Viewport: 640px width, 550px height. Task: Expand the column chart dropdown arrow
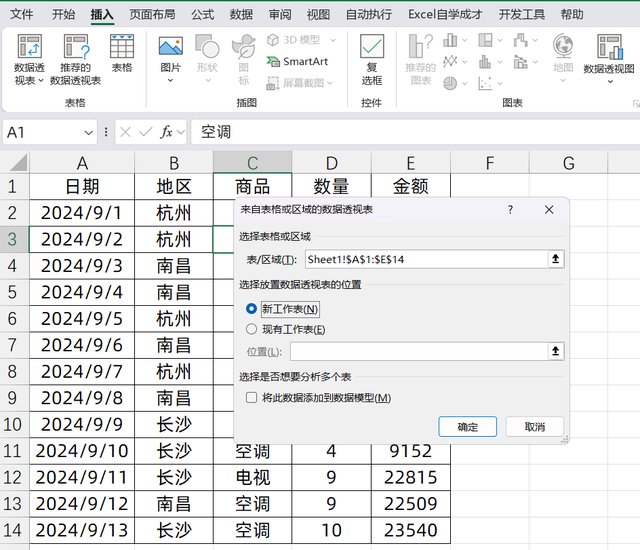tap(464, 40)
